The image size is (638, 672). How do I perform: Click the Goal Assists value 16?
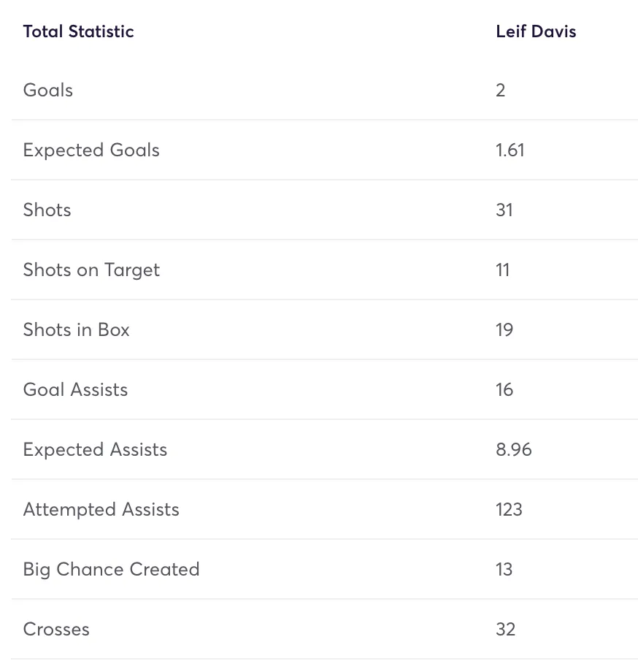pyautogui.click(x=504, y=389)
